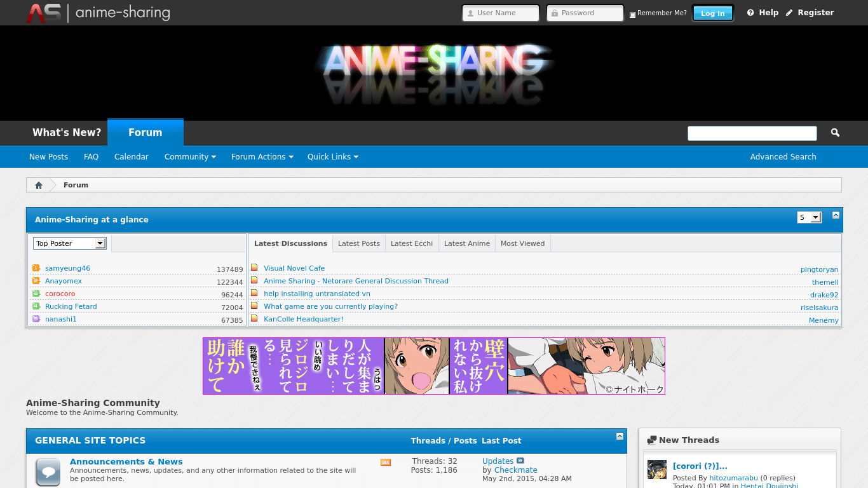The height and width of the screenshot is (488, 868).
Task: Click rank 5 badge next to nanashi1
Action: tap(36, 319)
